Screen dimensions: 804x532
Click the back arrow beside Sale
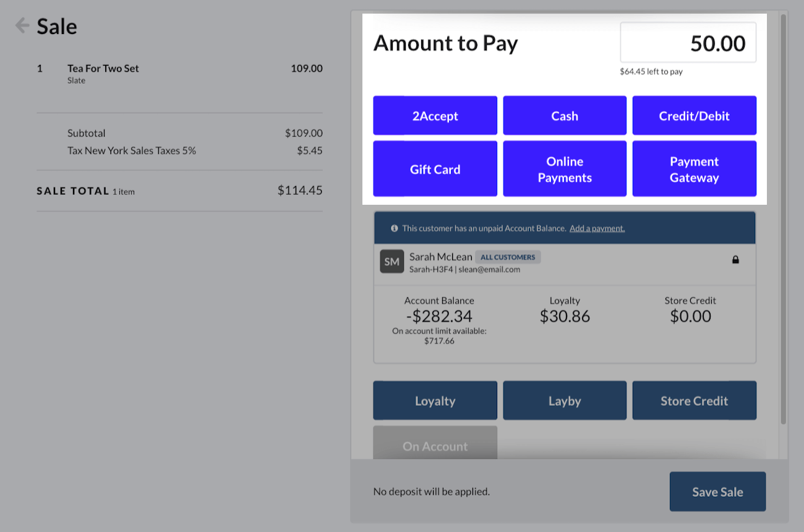pyautogui.click(x=22, y=26)
